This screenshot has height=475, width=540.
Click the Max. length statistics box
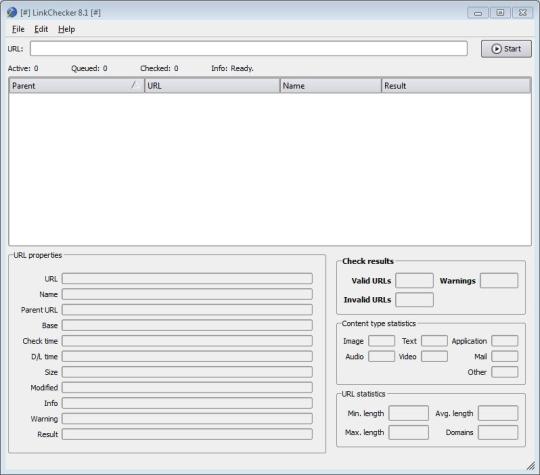point(409,432)
